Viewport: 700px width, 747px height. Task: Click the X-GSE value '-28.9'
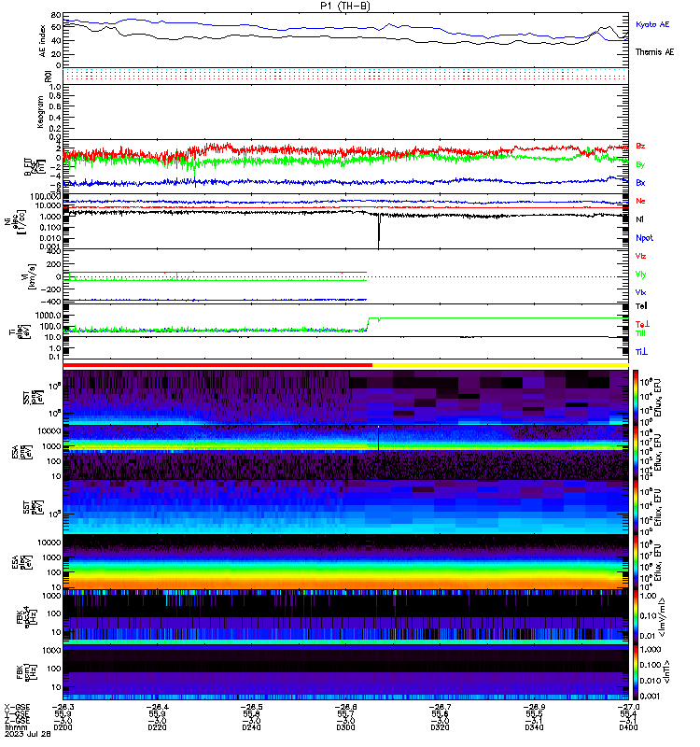click(534, 707)
